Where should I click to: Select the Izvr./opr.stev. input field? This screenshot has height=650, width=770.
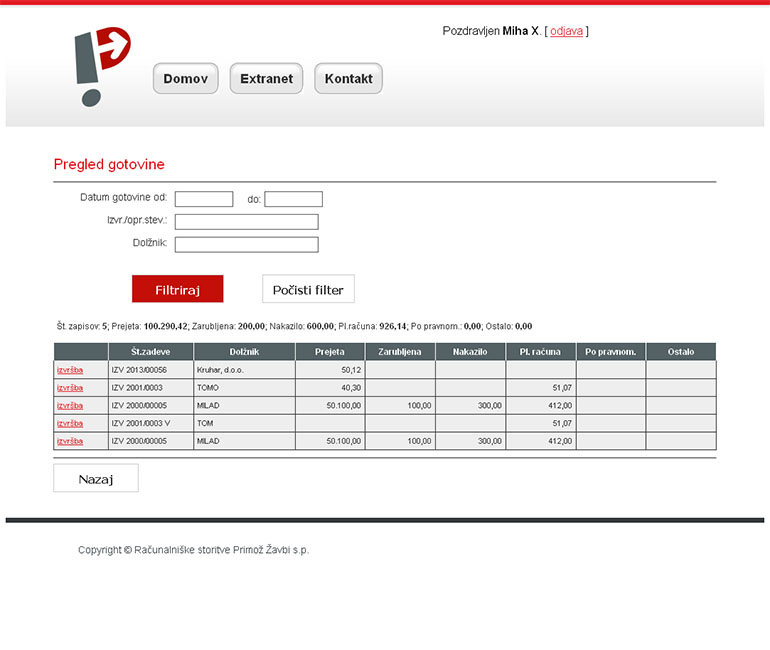[x=247, y=222]
